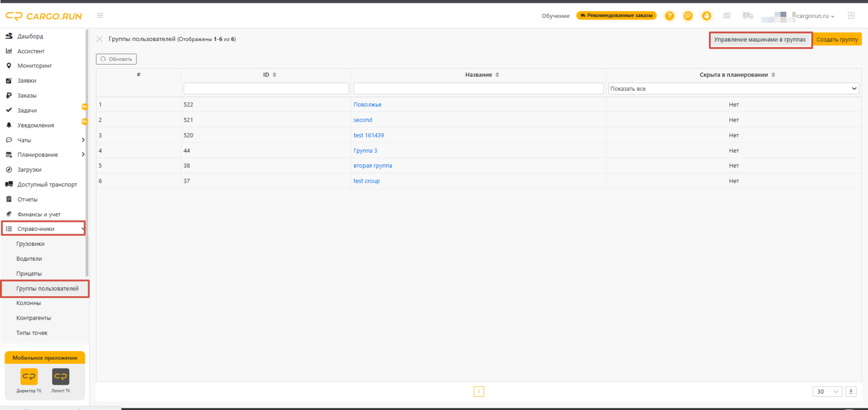Click page 1 in pagination
Viewport: 868px width, 410px height.
479,391
